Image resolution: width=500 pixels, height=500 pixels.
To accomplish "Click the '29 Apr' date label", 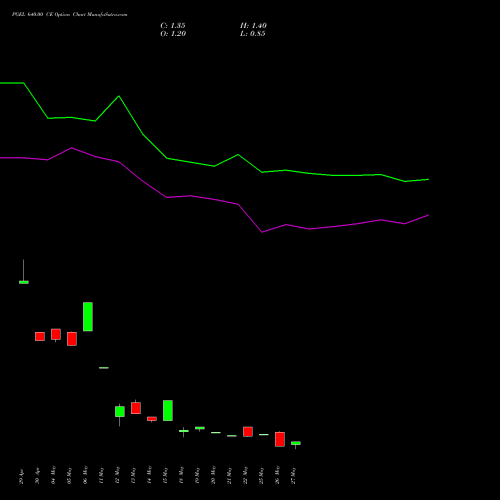I will 21,476.
